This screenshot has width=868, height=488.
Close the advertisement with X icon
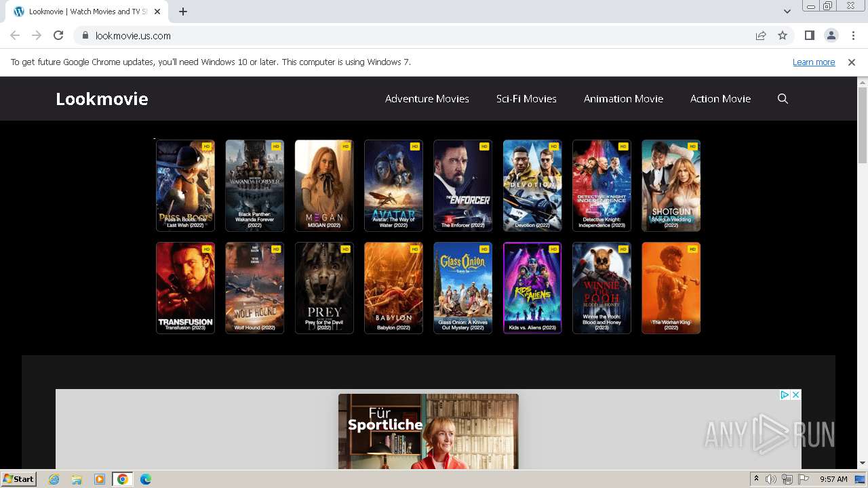(796, 394)
